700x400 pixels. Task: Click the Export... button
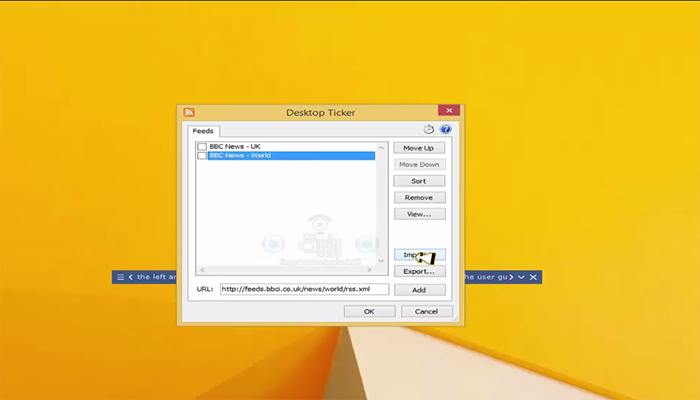(420, 271)
